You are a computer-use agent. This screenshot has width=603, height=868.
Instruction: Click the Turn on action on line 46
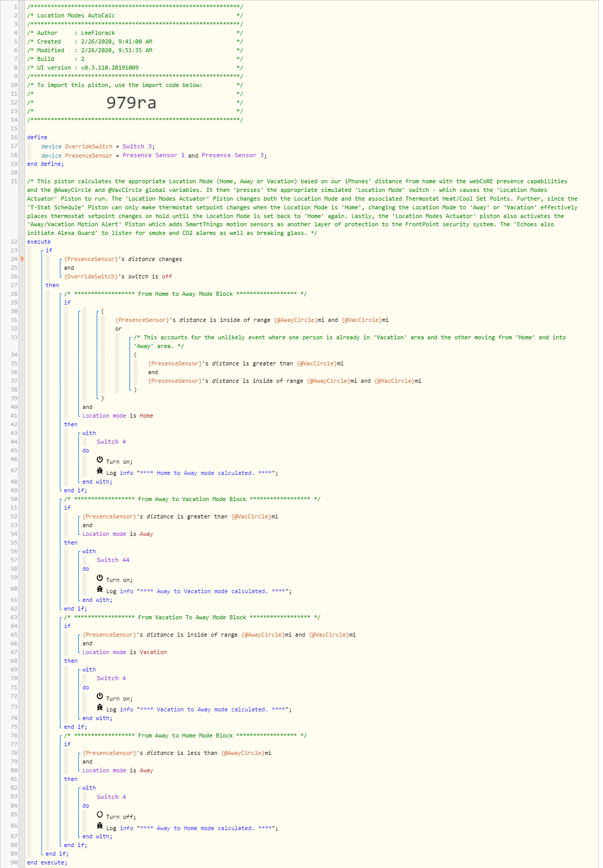click(119, 462)
